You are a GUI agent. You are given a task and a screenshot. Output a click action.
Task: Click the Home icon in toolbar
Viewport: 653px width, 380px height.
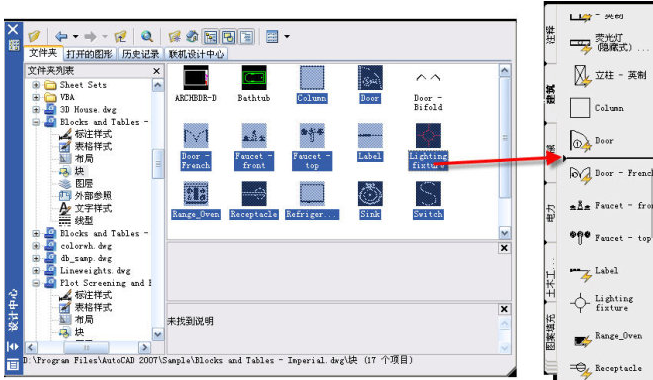192,37
